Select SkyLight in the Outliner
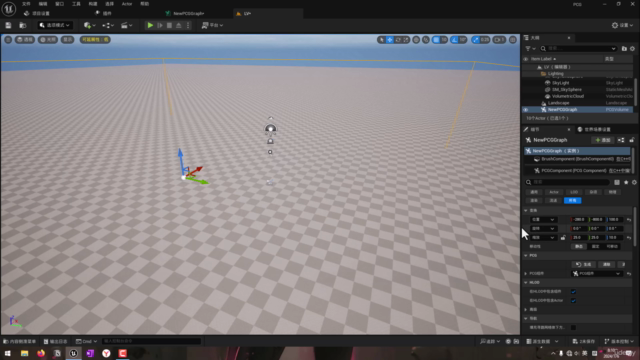 [x=560, y=83]
